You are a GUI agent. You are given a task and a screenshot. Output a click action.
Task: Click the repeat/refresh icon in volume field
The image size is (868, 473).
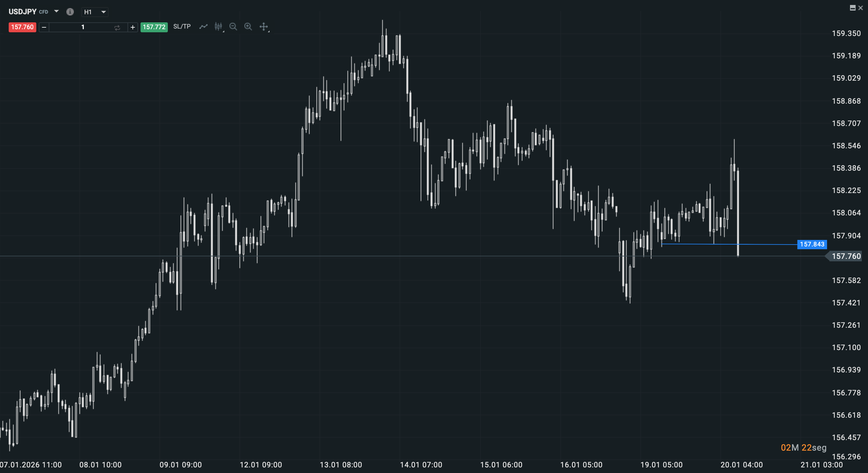(x=117, y=27)
